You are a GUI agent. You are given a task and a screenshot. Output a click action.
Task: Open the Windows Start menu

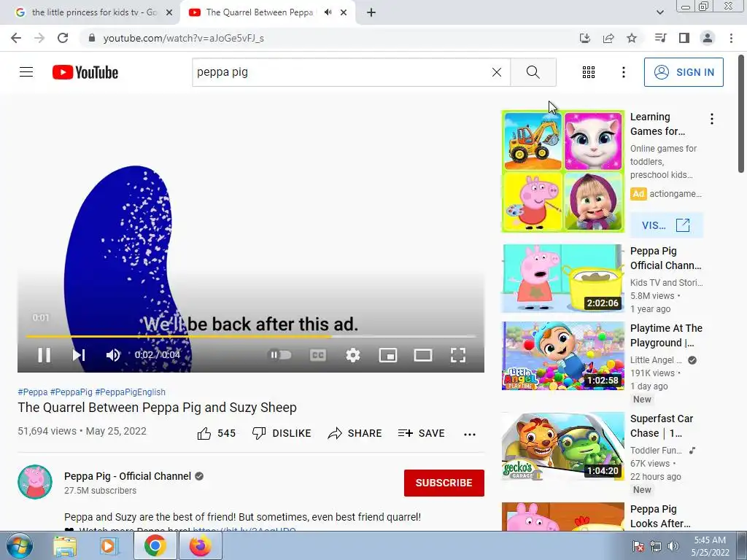pos(20,545)
